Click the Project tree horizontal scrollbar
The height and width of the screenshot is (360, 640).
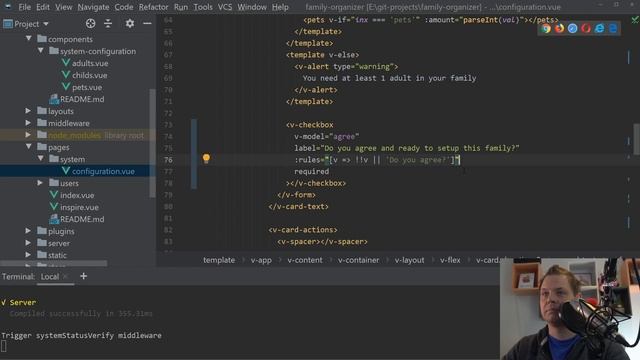(54, 264)
